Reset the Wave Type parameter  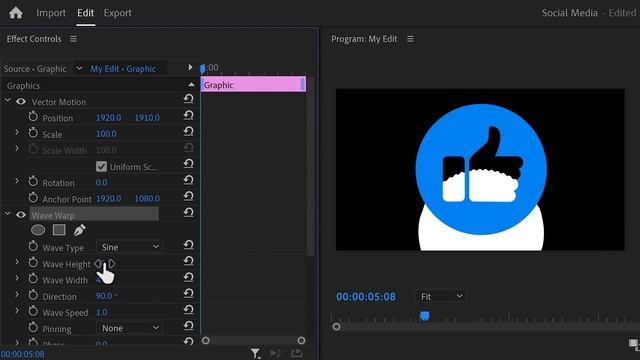click(188, 244)
